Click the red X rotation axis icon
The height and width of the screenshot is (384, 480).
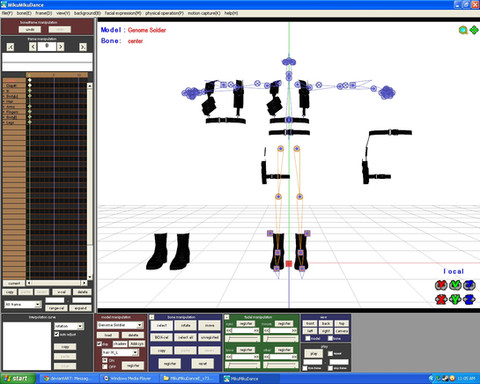pyautogui.click(x=441, y=285)
